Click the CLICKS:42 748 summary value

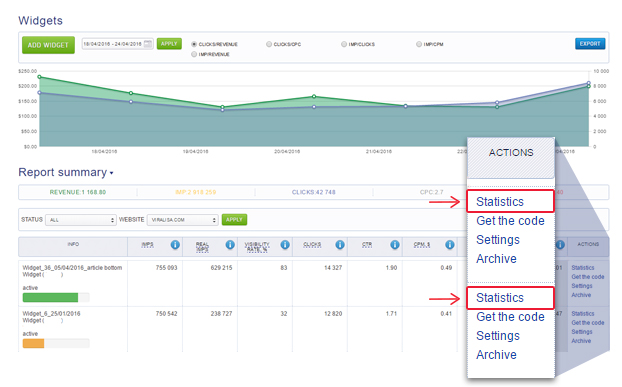(x=313, y=192)
